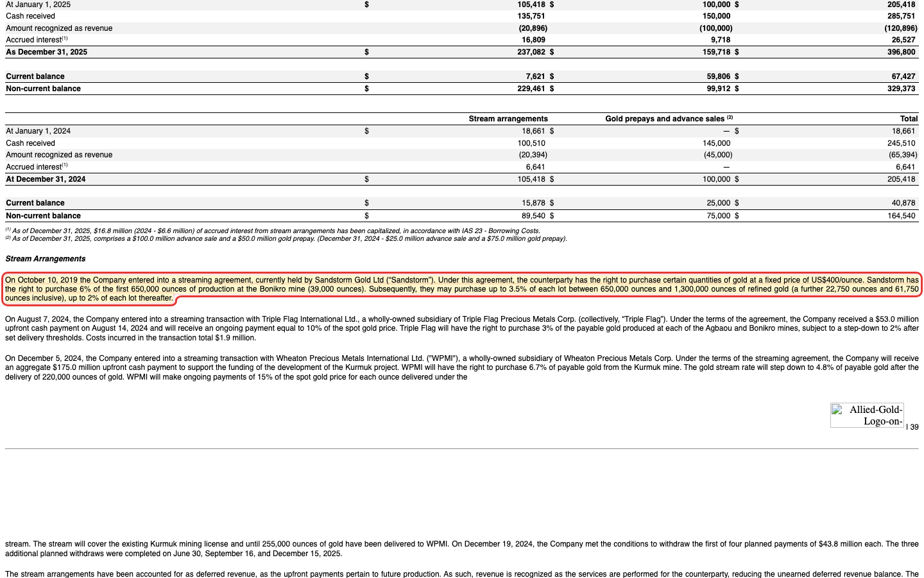Screen dimensions: 924x578
Task: Click the Accrued interest row label for 2025
Action: click(37, 40)
